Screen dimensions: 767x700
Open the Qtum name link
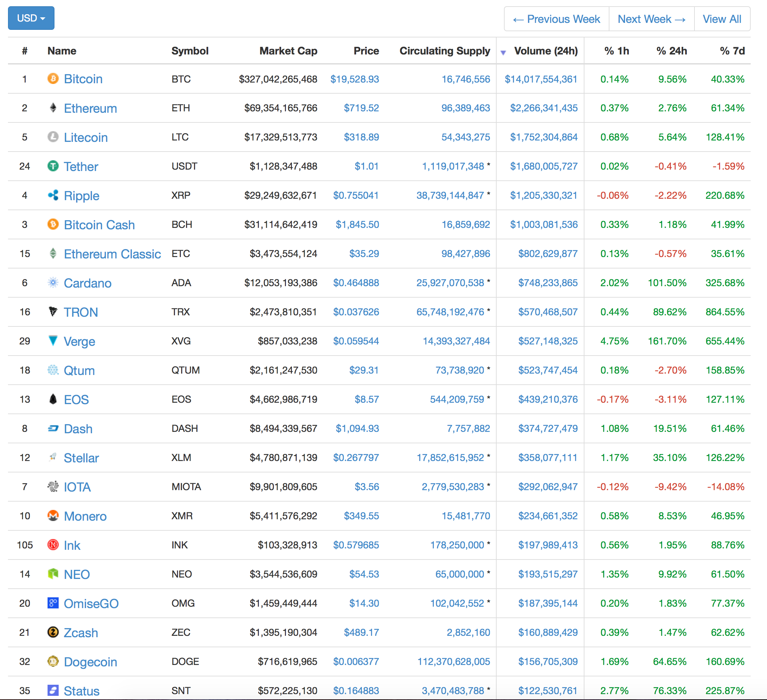[79, 370]
